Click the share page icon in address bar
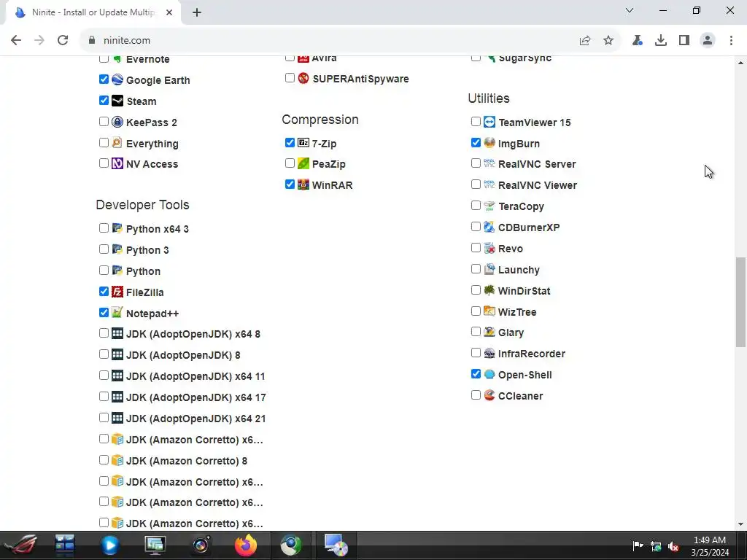The width and height of the screenshot is (747, 560). coord(585,41)
